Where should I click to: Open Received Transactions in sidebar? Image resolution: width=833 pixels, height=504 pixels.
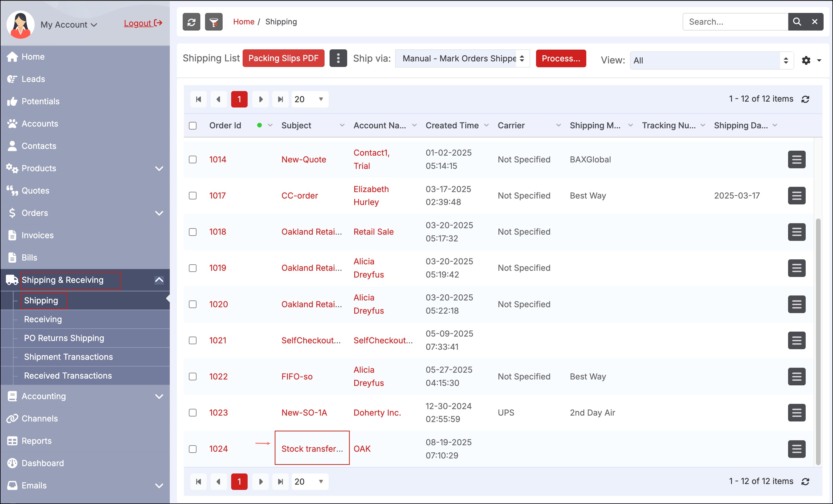[68, 376]
